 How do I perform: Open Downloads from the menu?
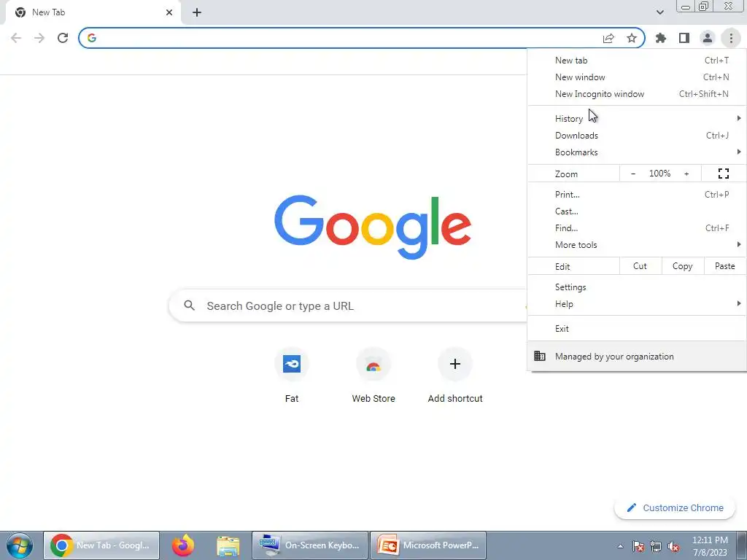[636, 135]
